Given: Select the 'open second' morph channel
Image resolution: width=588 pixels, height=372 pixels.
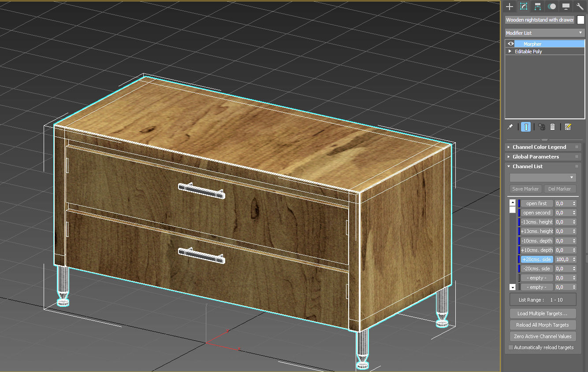Looking at the screenshot, I should coord(536,213).
